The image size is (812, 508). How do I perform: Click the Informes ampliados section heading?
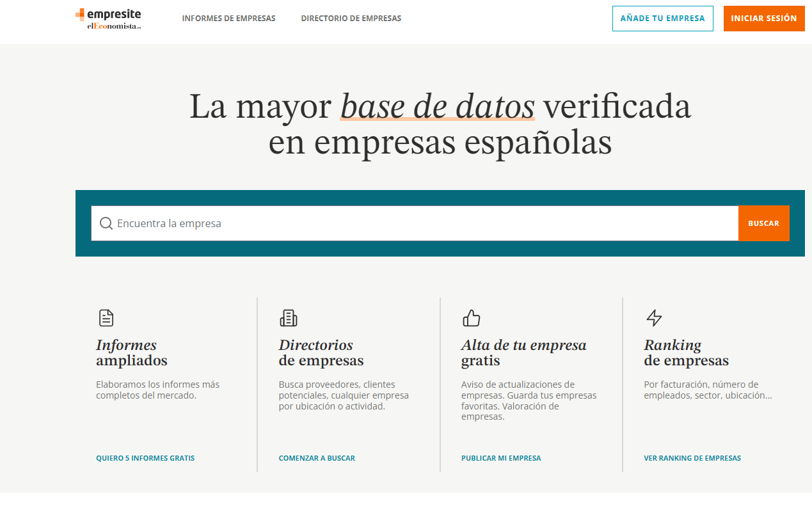[132, 353]
